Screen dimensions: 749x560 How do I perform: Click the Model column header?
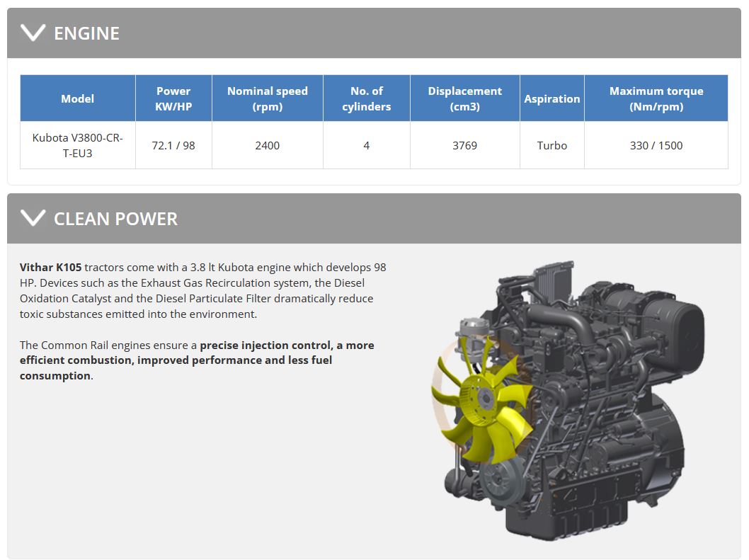coord(78,98)
